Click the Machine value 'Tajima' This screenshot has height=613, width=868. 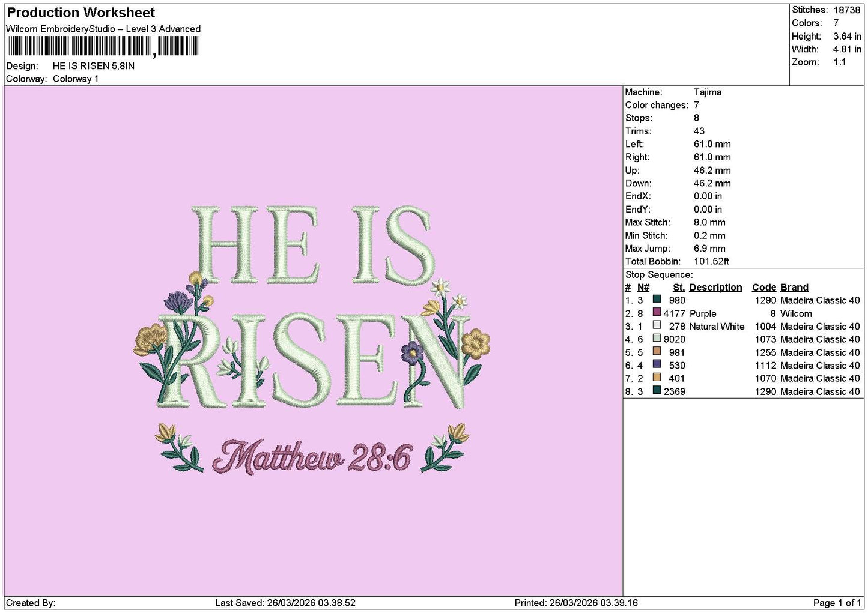[x=708, y=92]
